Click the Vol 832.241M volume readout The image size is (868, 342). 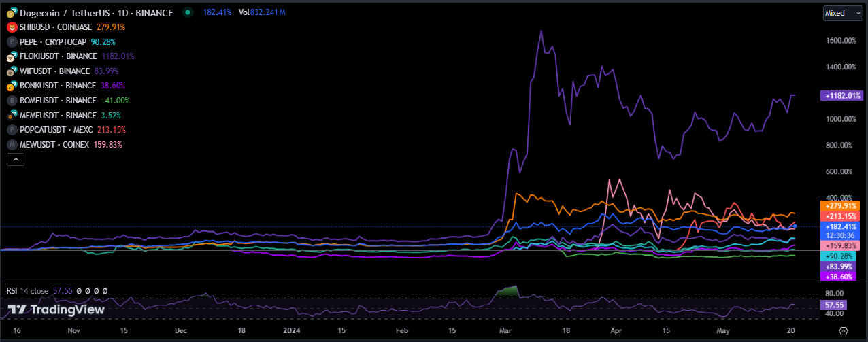262,13
